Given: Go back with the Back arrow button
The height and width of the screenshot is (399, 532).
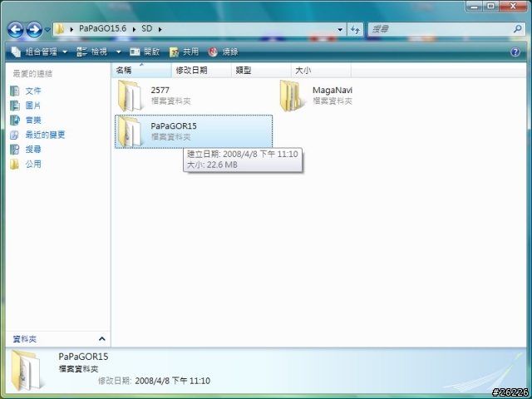Looking at the screenshot, I should 16,30.
